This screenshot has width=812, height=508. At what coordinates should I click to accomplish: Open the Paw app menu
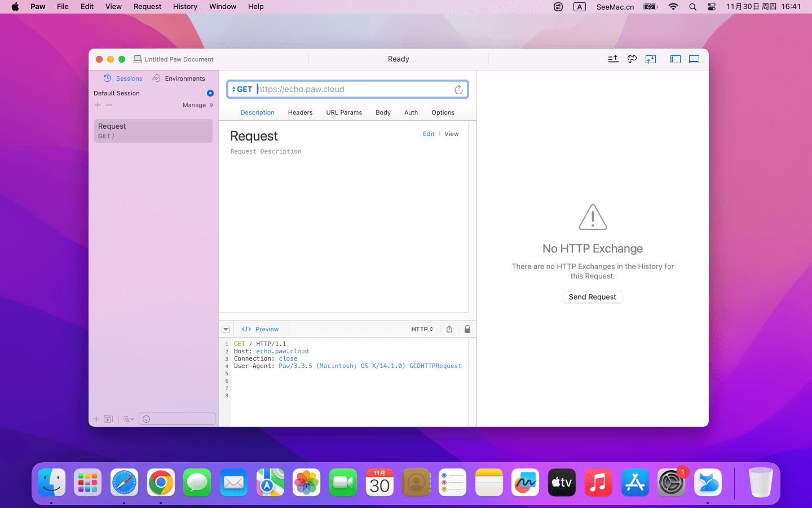point(38,7)
